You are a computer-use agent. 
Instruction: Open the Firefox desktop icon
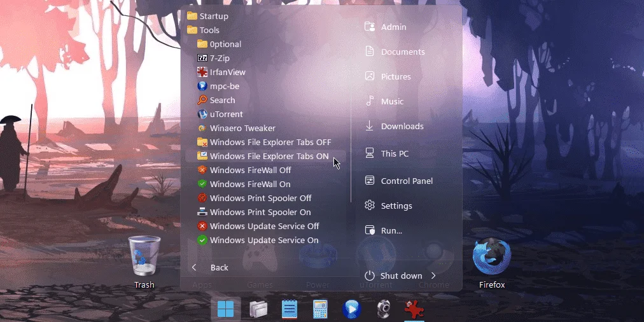point(492,262)
